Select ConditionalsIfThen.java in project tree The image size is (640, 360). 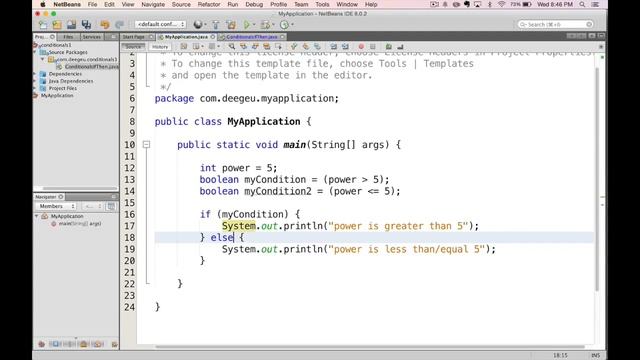91,67
